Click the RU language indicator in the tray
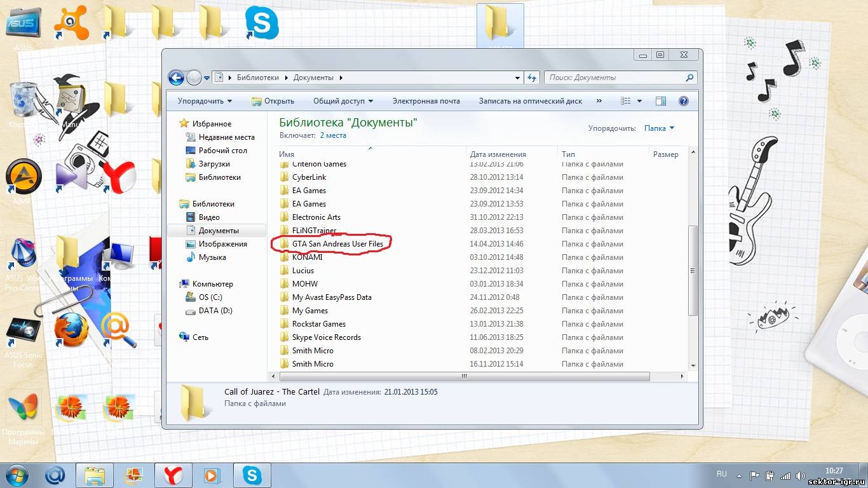This screenshot has width=868, height=488. [721, 474]
